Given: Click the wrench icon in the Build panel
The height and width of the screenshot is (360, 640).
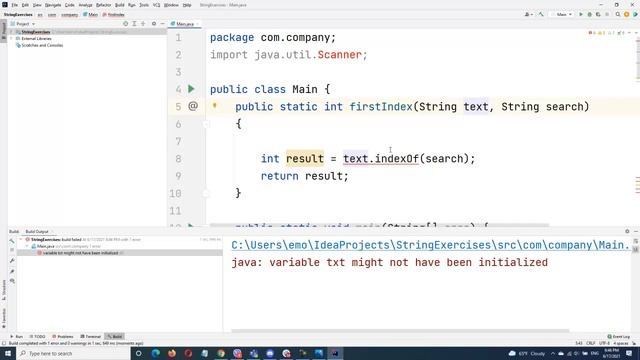Looking at the screenshot, I should click(x=12, y=260).
